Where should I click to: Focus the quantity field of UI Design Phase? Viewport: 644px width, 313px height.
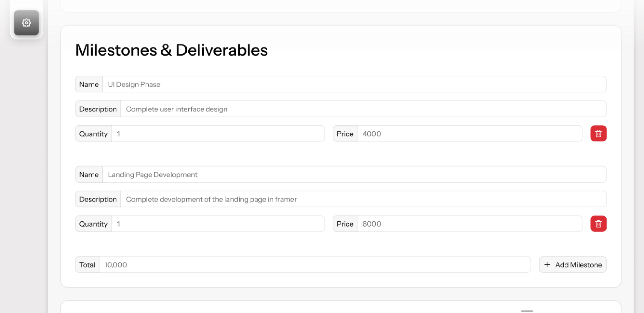(x=218, y=134)
